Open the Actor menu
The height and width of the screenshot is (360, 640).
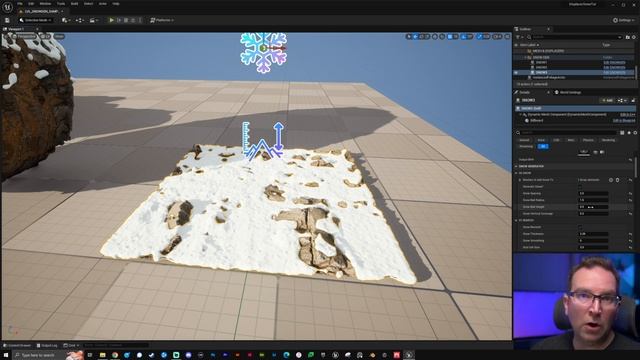coord(102,4)
